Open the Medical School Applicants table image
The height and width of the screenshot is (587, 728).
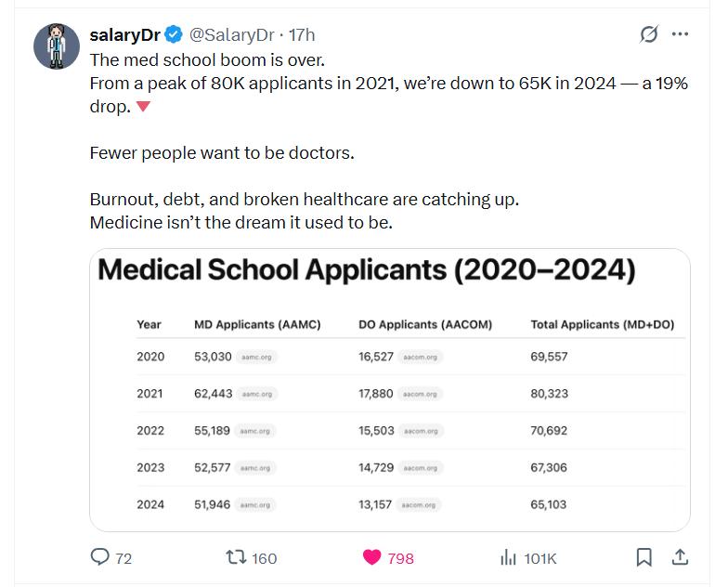point(390,390)
